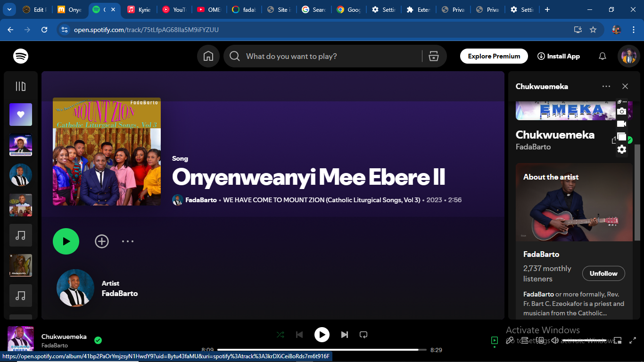
Task: Open capture overlay settings gear
Action: (622, 149)
